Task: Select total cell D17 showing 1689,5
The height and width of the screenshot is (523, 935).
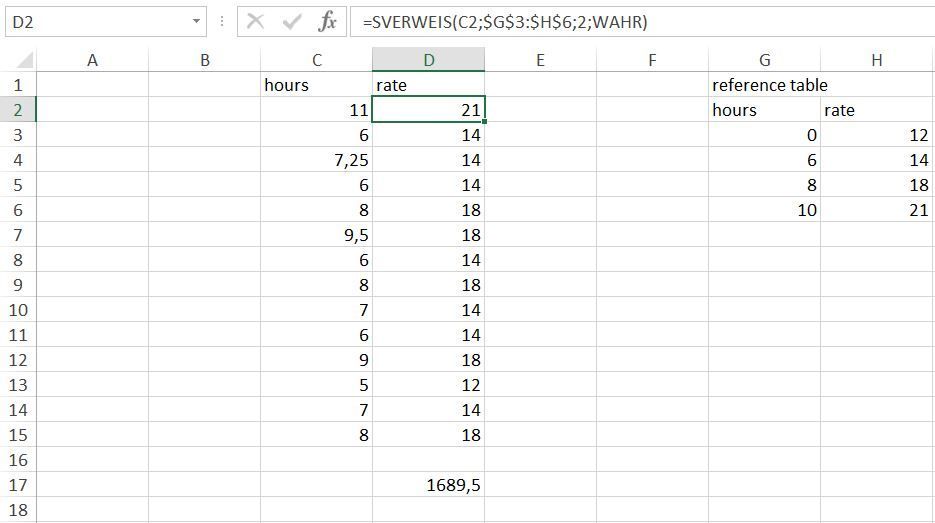Action: tap(429, 485)
